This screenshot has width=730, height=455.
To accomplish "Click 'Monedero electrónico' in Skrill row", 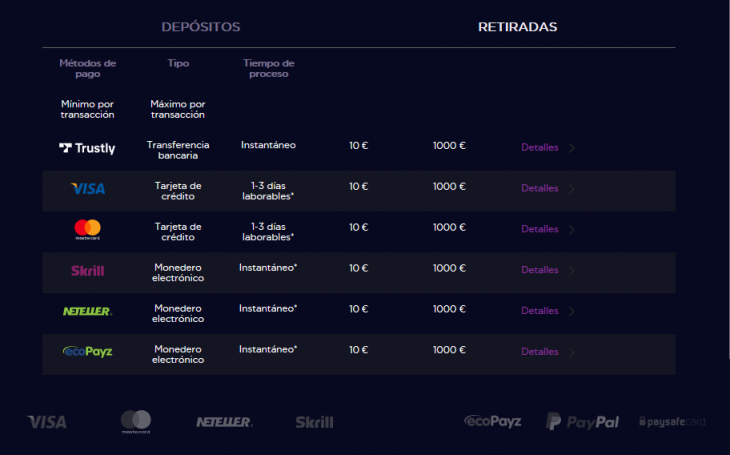I will pos(178,273).
